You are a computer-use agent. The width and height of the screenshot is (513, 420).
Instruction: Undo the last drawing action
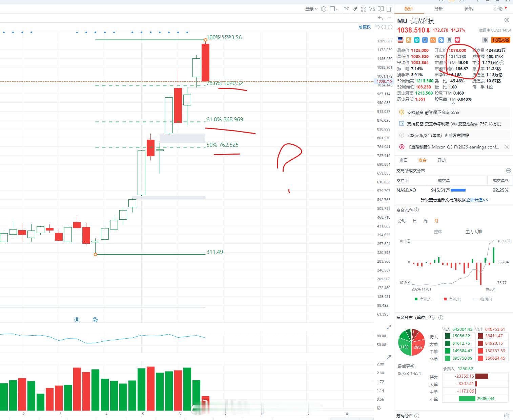pos(381,18)
